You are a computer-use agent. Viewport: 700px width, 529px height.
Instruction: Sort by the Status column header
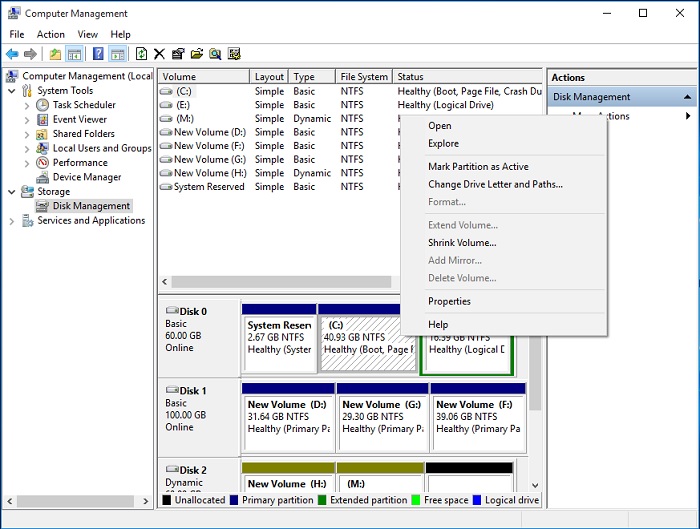point(467,77)
